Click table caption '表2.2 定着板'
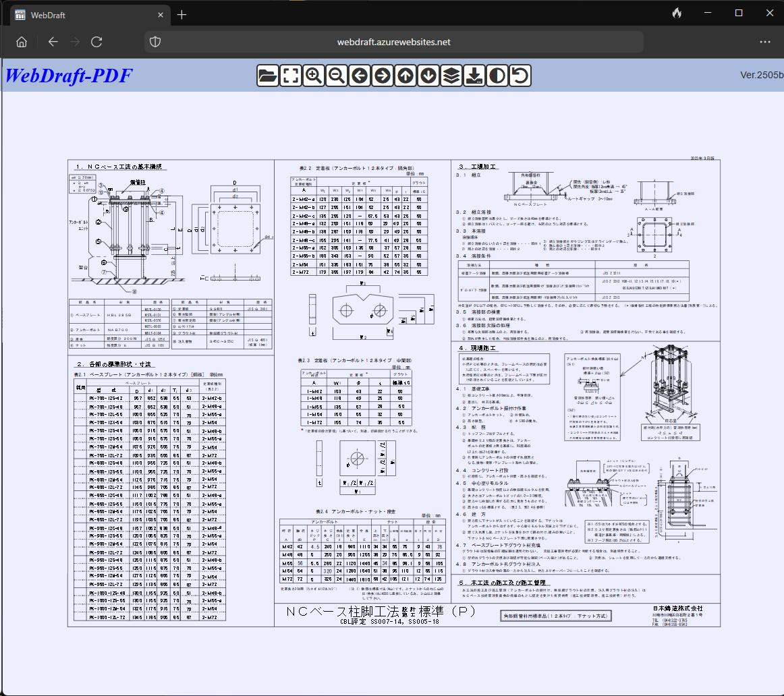The image size is (784, 696). (356, 169)
